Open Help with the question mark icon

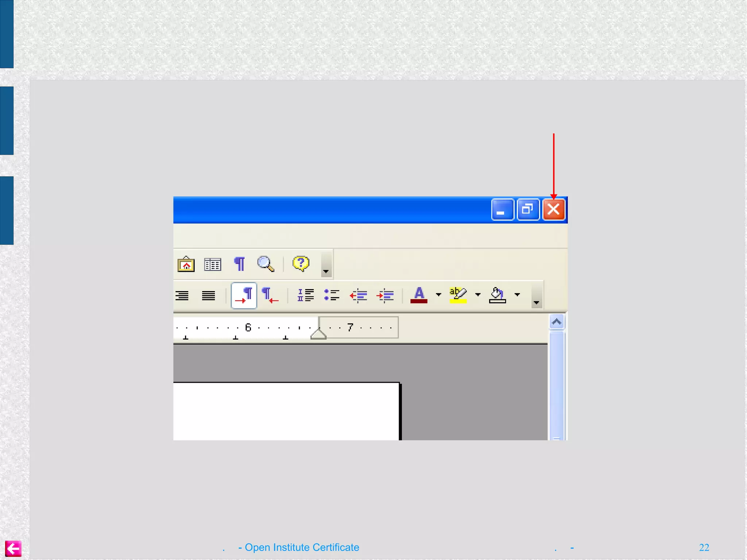click(x=301, y=263)
